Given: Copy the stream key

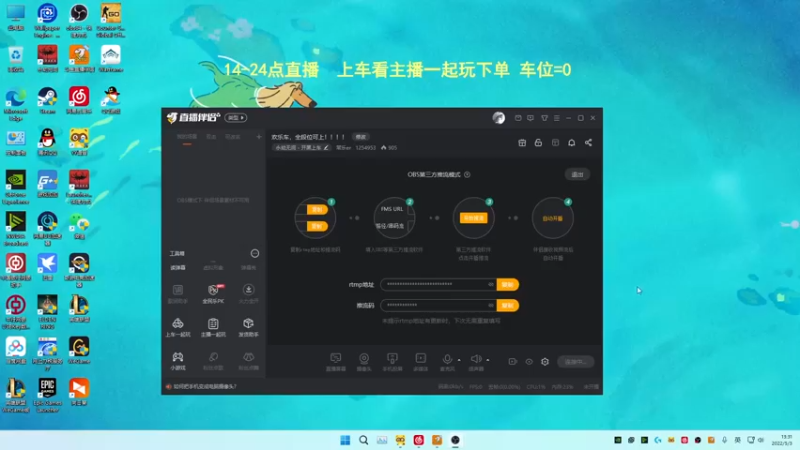Looking at the screenshot, I should point(508,305).
